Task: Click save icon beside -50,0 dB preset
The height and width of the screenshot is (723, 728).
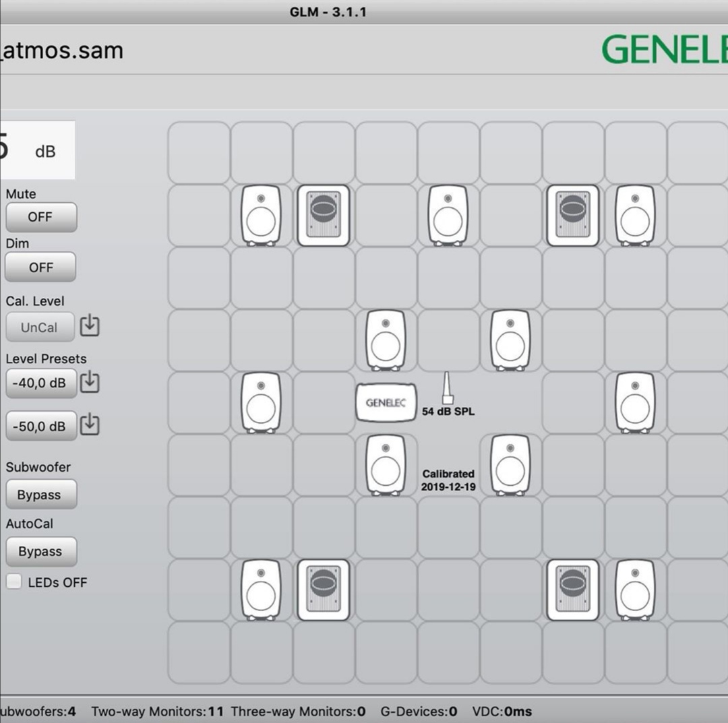Action: [x=90, y=425]
